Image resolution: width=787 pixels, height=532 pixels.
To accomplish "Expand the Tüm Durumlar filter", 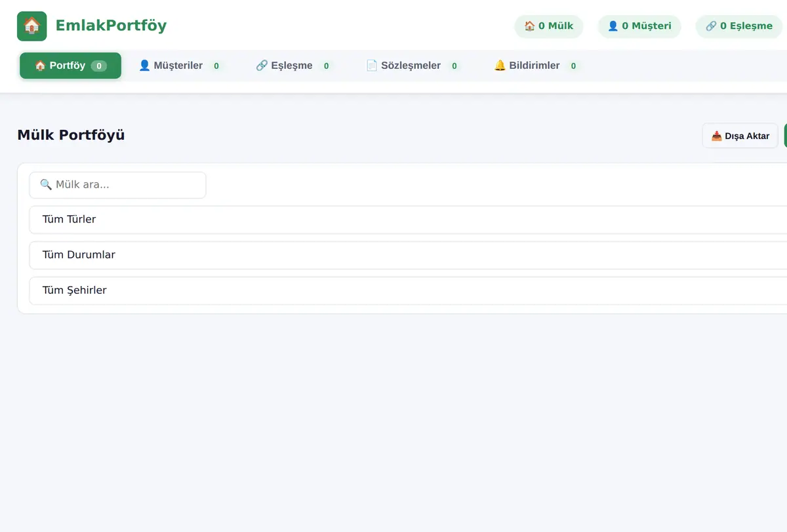I will coord(408,255).
